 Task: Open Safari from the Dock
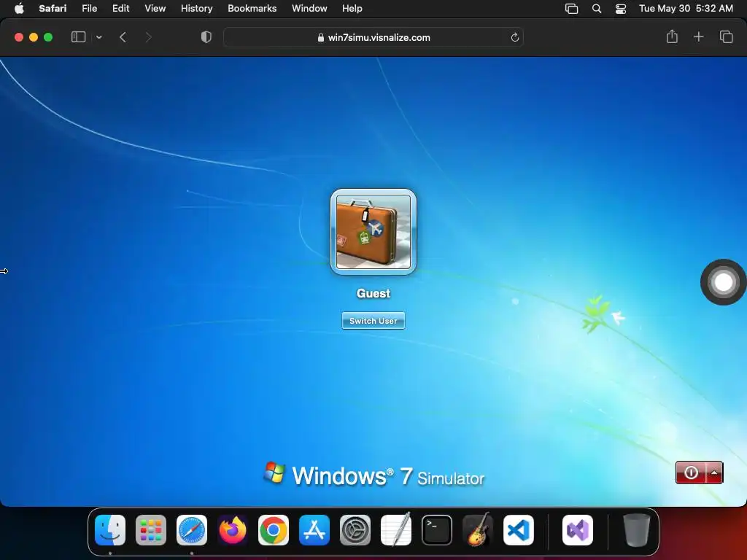[x=192, y=530]
